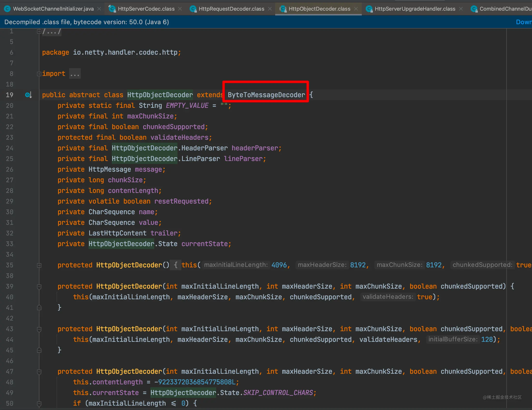This screenshot has height=410, width=532.
Task: Close the WebSocketChannelInitializer.java tab
Action: tap(99, 9)
